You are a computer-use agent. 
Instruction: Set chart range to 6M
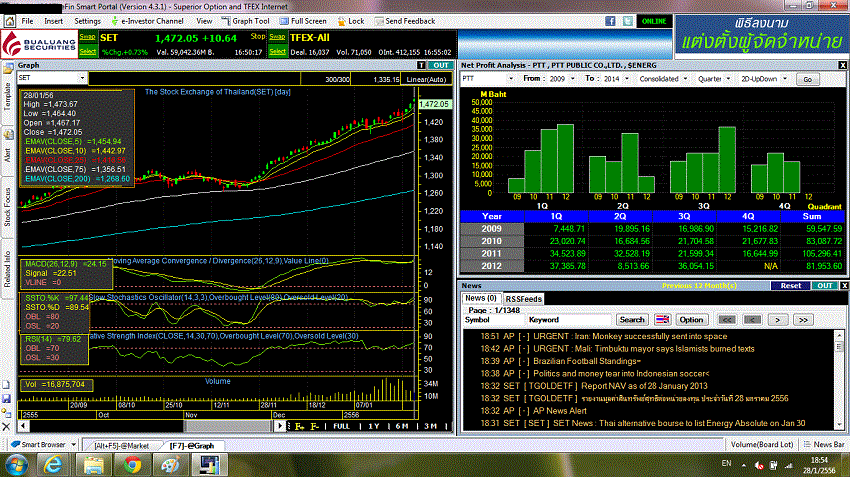click(402, 427)
